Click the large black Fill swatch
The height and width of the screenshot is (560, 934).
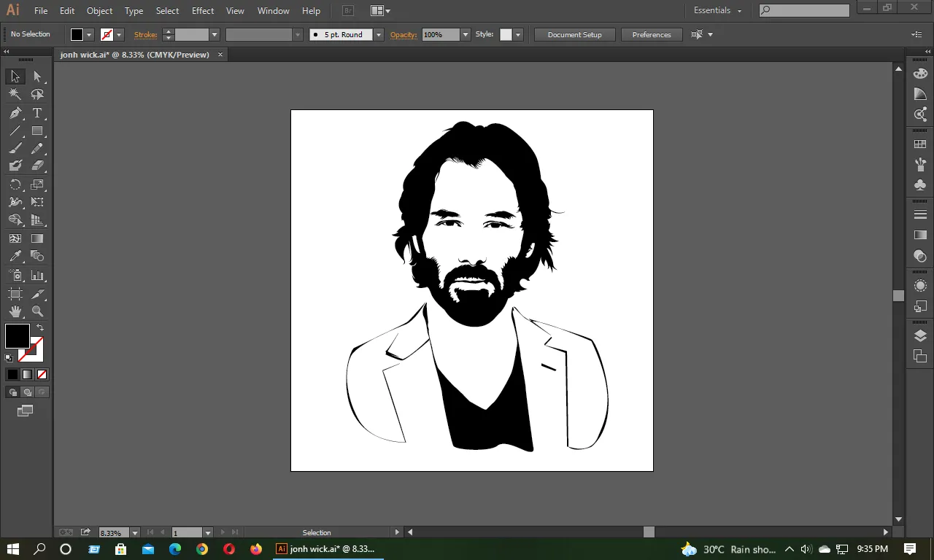(x=18, y=336)
